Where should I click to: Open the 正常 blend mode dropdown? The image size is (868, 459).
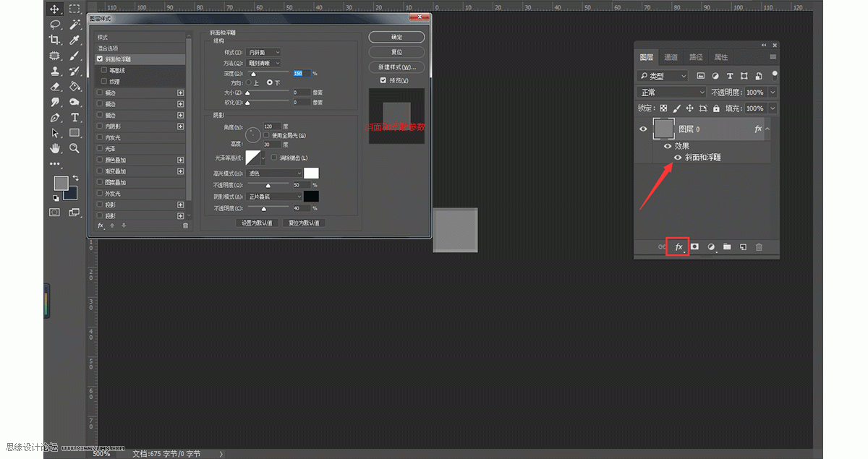click(x=671, y=93)
